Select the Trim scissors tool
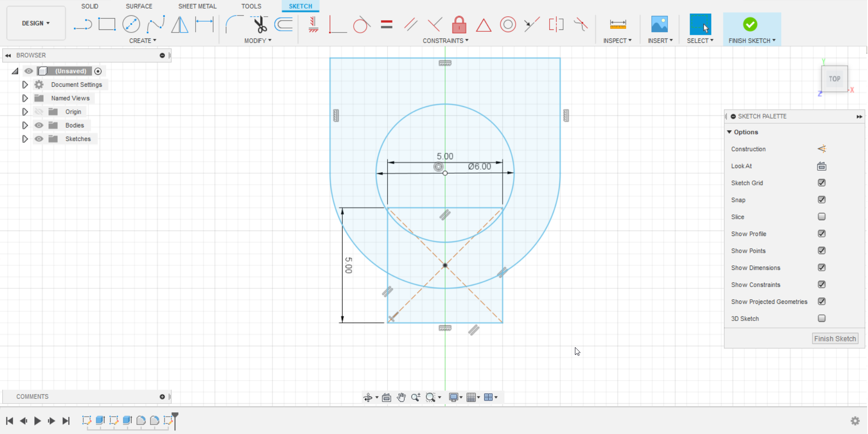Image resolution: width=868 pixels, height=434 pixels. tap(260, 24)
